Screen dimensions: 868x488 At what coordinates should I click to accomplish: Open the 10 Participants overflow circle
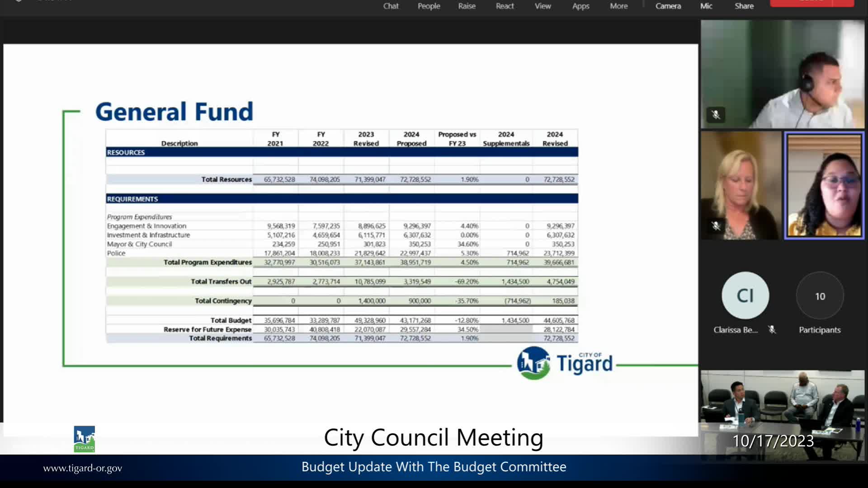click(820, 296)
